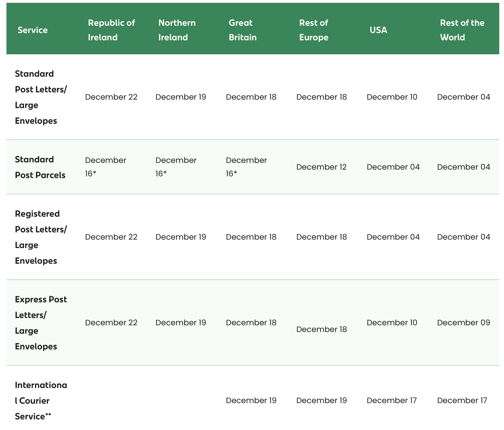Select the Rest of the World header
This screenshot has width=504, height=430.
click(x=462, y=30)
